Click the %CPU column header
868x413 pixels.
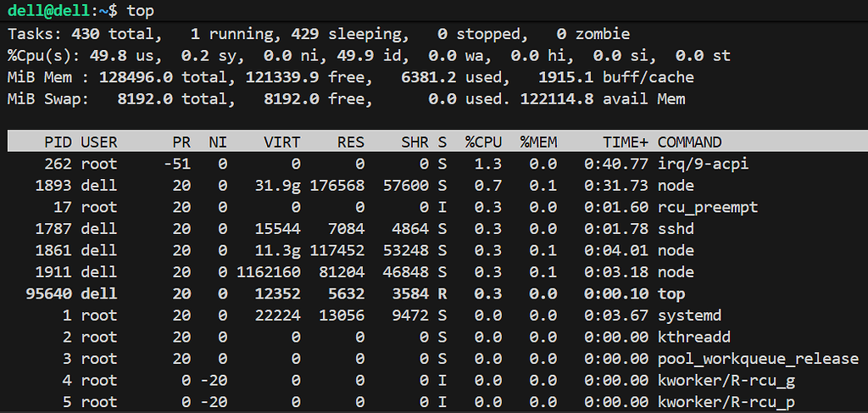(483, 142)
